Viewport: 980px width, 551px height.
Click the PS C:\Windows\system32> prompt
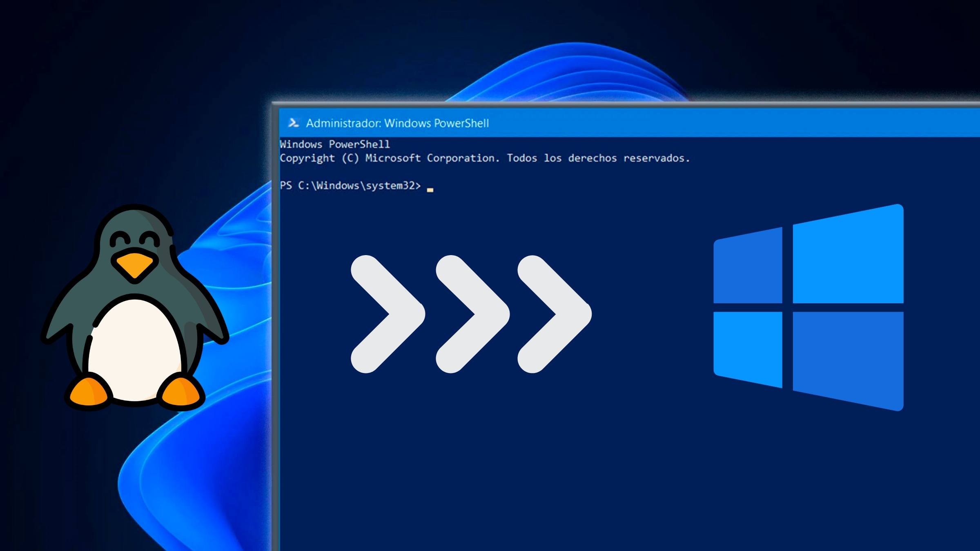click(x=350, y=186)
